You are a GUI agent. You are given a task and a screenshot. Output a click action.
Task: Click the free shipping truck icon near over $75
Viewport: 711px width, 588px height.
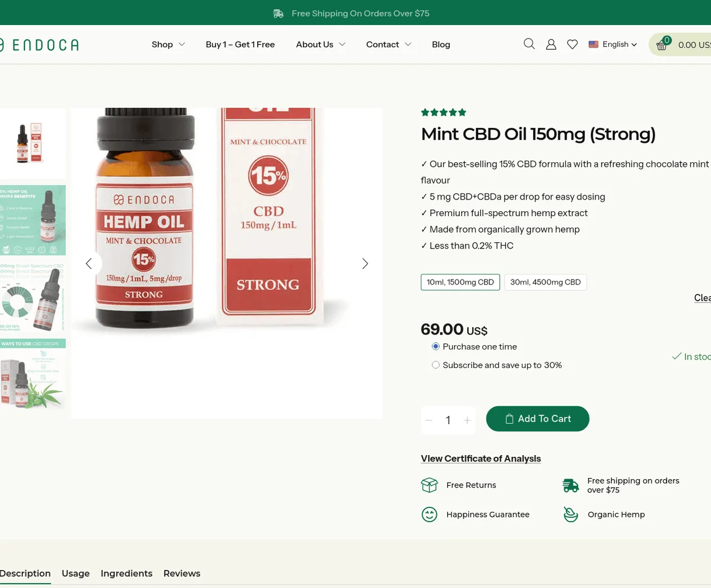tap(570, 485)
